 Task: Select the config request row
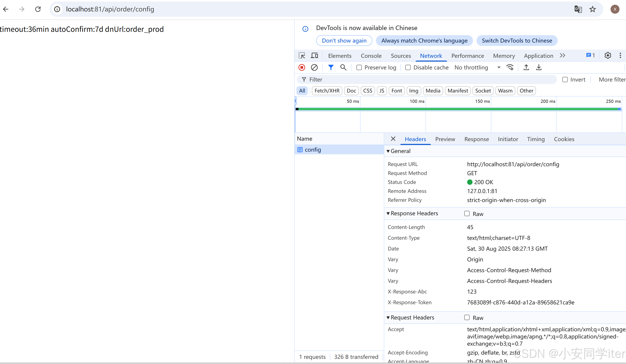coord(339,150)
